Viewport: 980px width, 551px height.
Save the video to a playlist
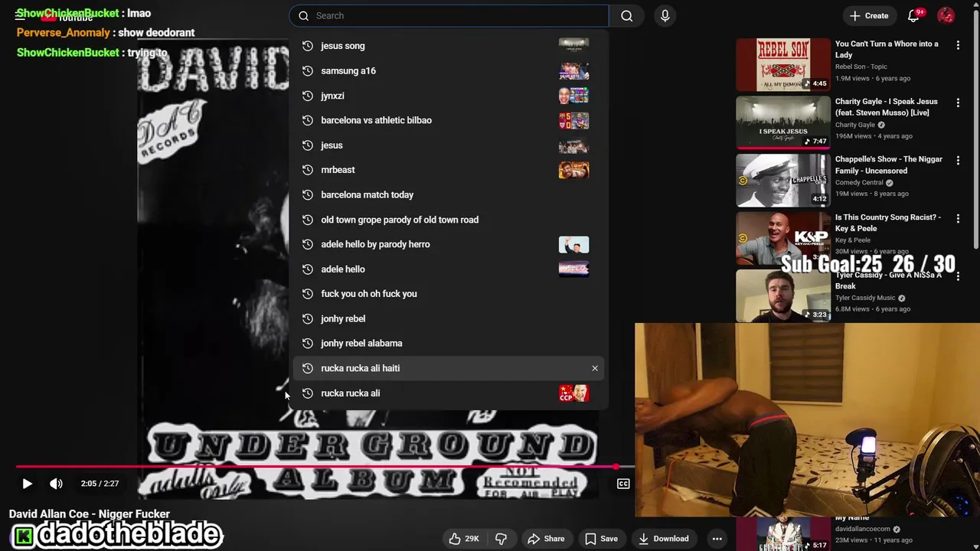601,539
